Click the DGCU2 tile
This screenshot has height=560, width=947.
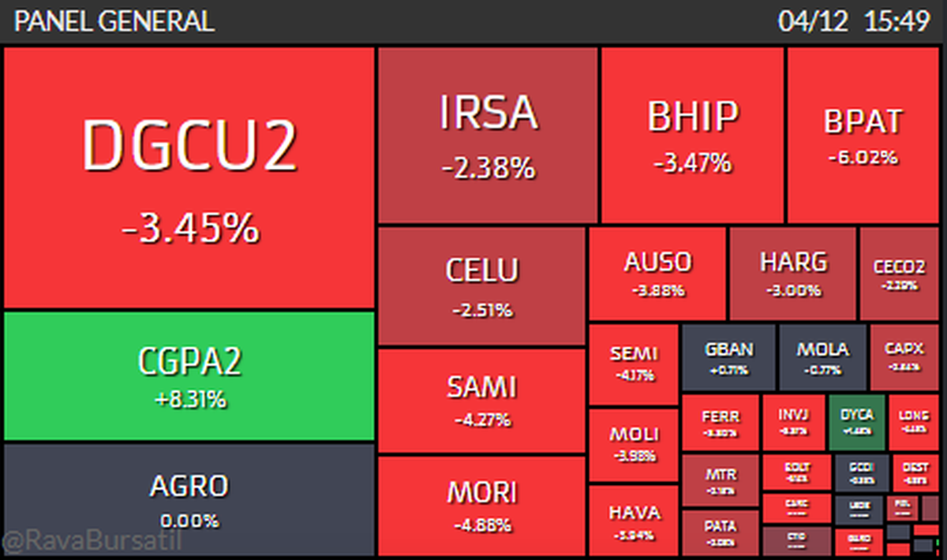(189, 177)
